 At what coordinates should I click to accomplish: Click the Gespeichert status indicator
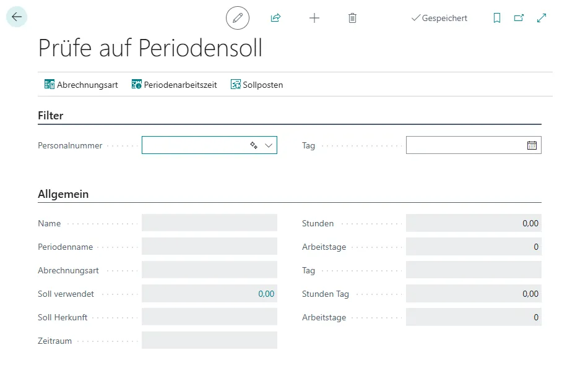[x=439, y=19]
